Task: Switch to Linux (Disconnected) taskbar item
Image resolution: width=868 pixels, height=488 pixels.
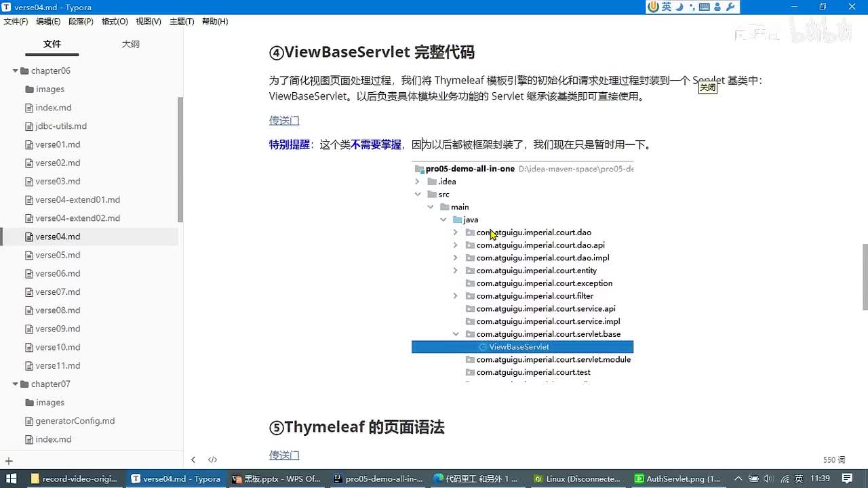Action: pyautogui.click(x=578, y=479)
